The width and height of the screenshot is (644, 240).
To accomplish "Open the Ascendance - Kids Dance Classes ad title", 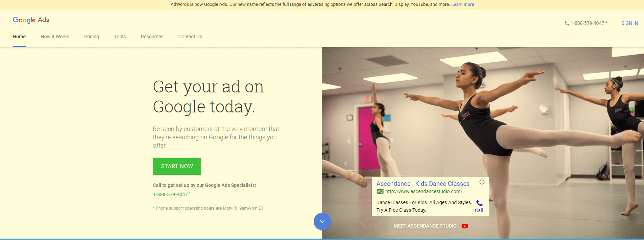I will tap(423, 184).
